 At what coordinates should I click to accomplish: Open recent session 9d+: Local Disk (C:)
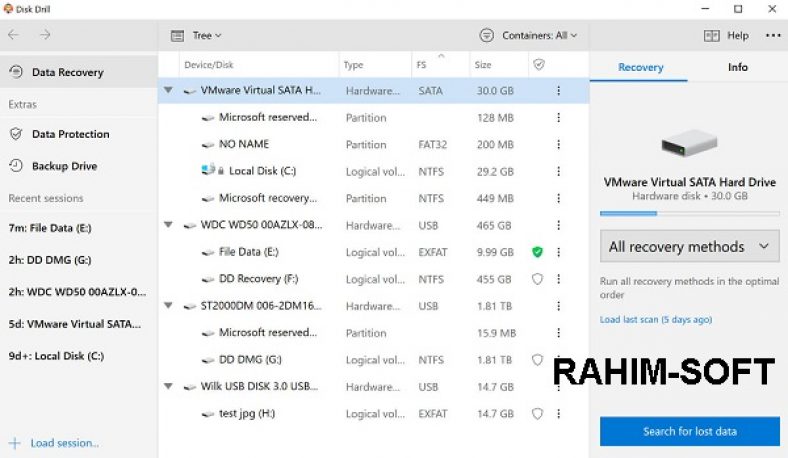tap(56, 356)
